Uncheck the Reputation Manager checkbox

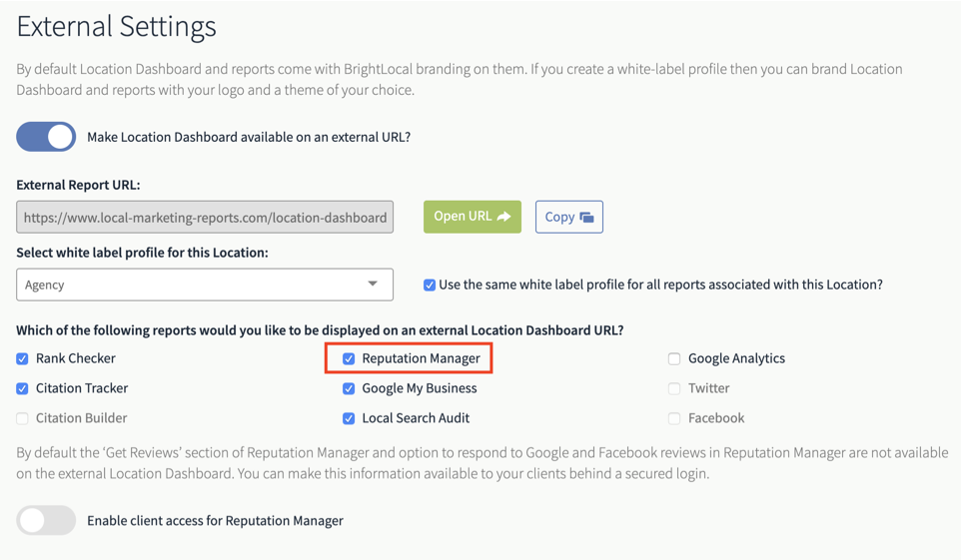tap(348, 358)
